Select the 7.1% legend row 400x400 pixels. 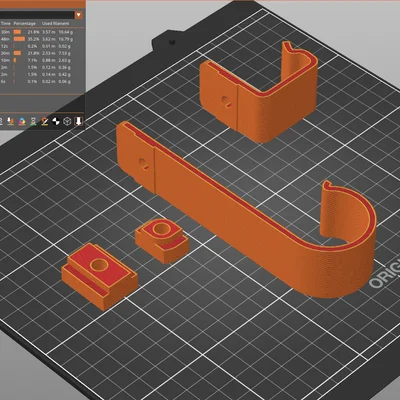pos(37,60)
